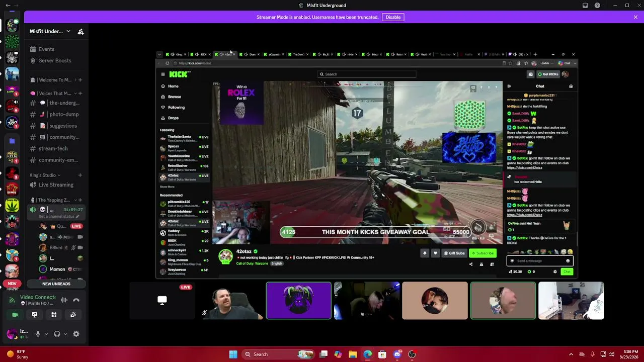Open a new tab in the shared browser

pyautogui.click(x=535, y=54)
